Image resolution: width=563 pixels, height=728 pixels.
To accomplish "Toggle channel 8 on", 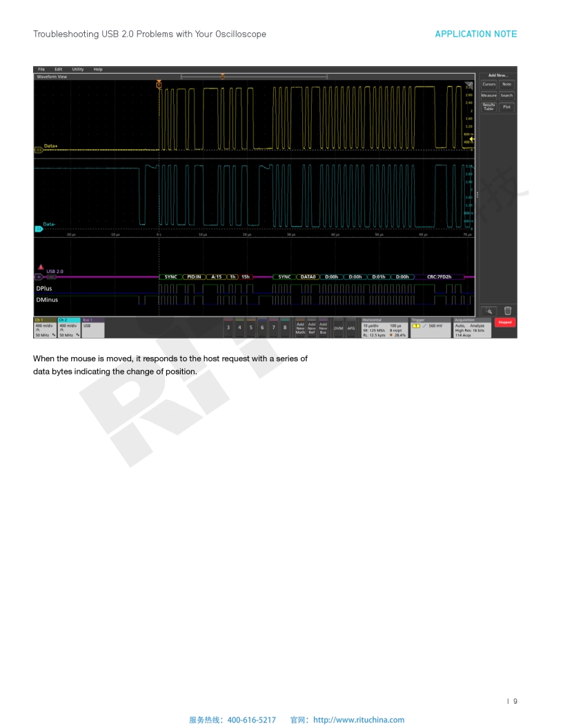I will (285, 327).
